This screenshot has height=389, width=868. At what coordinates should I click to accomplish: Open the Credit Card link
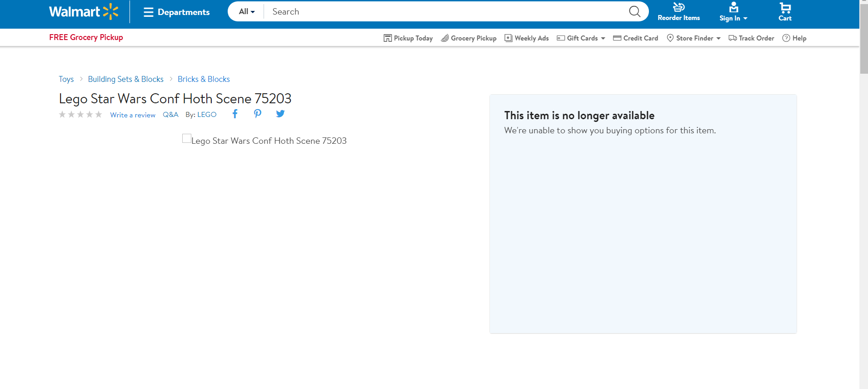(x=635, y=38)
